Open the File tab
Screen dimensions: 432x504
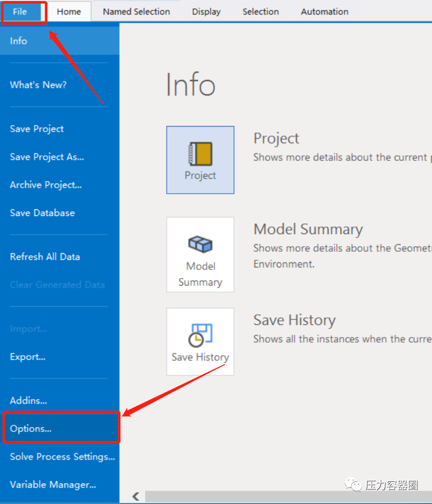pyautogui.click(x=20, y=12)
